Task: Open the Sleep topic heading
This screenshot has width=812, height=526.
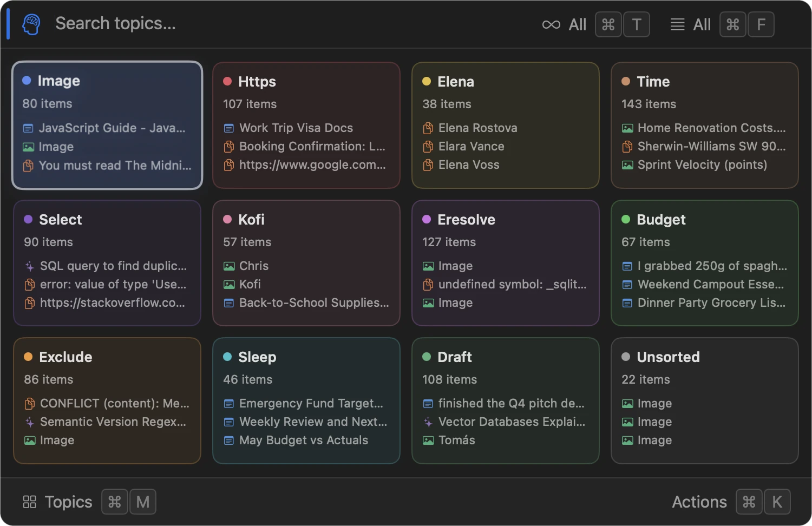Action: [257, 357]
